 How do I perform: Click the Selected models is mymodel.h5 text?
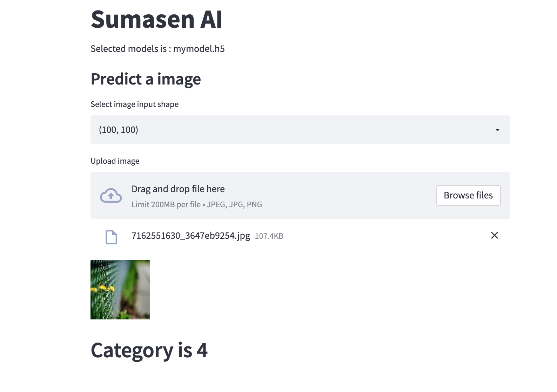(157, 49)
